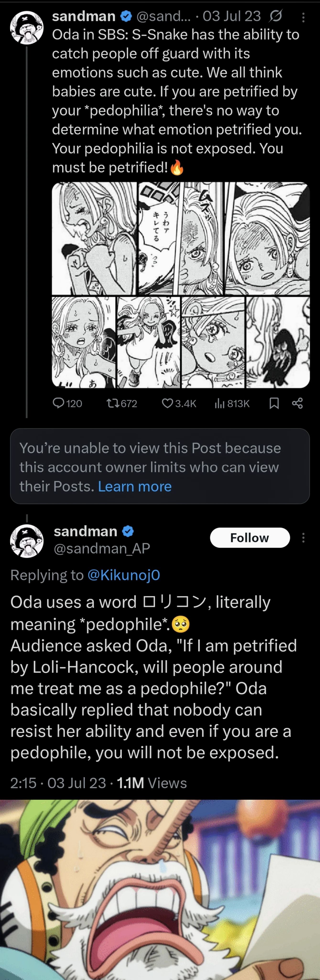
Task: Bookmark the top sandman post
Action: 274,403
